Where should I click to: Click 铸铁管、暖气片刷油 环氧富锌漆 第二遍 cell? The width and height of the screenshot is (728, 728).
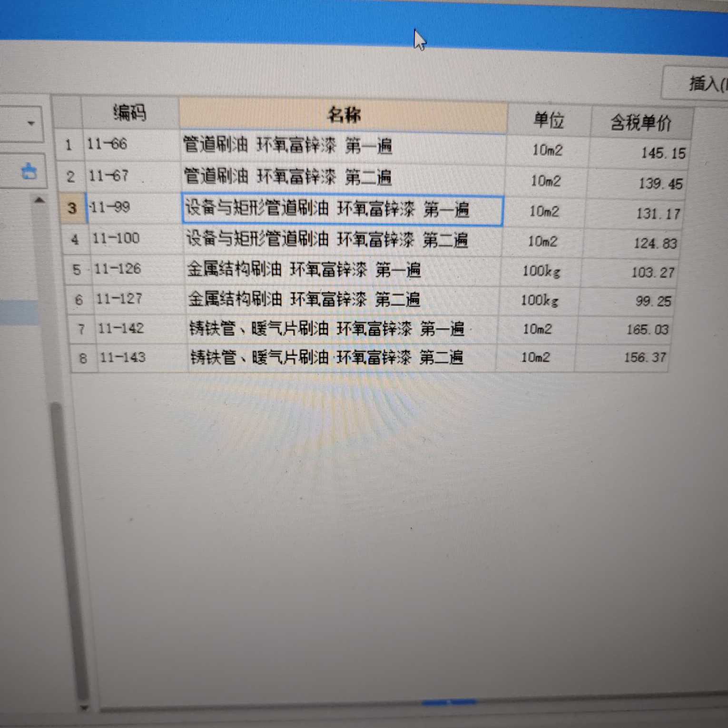click(343, 358)
